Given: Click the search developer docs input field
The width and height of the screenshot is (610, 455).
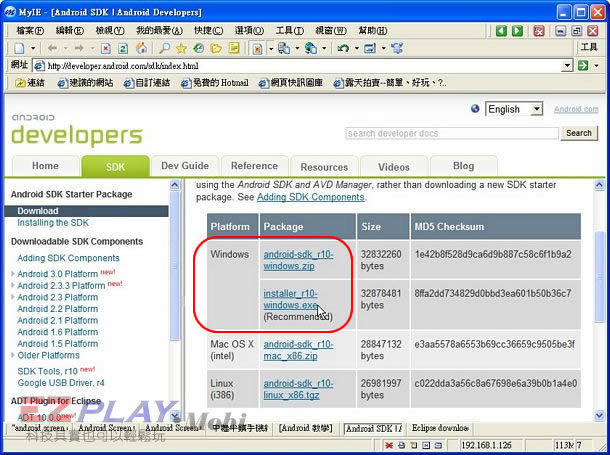Looking at the screenshot, I should [452, 133].
